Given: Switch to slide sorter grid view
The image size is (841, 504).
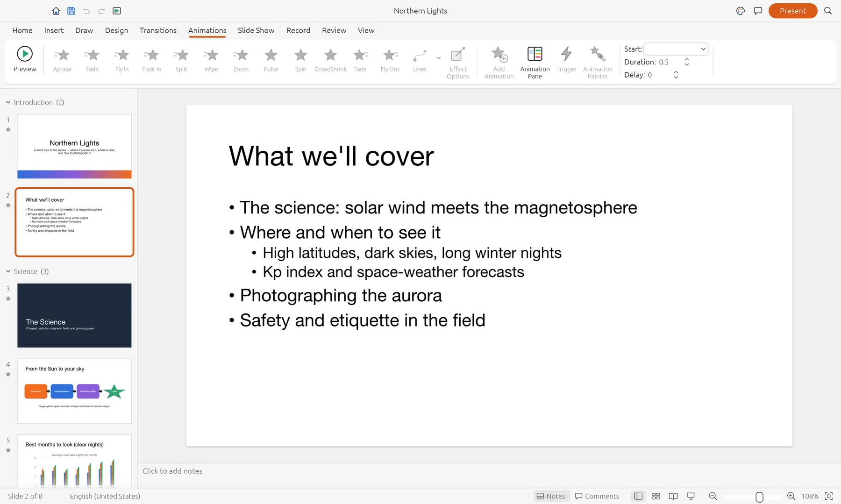Looking at the screenshot, I should 656,496.
